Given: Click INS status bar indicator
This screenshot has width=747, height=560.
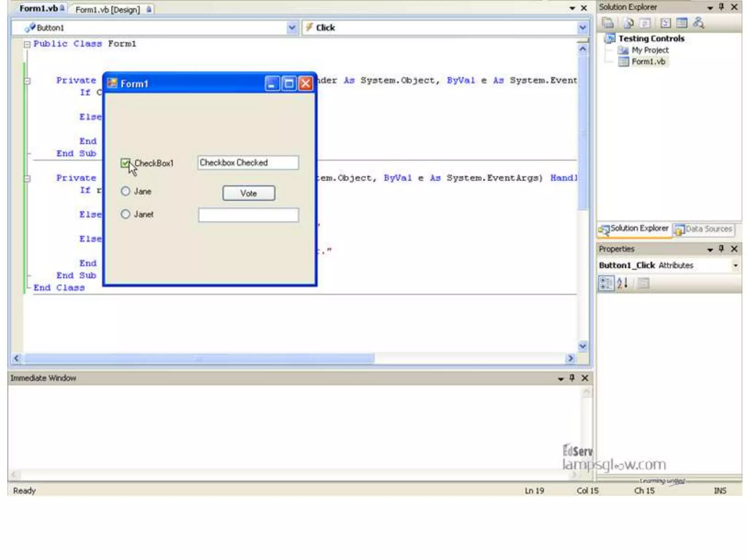Looking at the screenshot, I should point(720,491).
